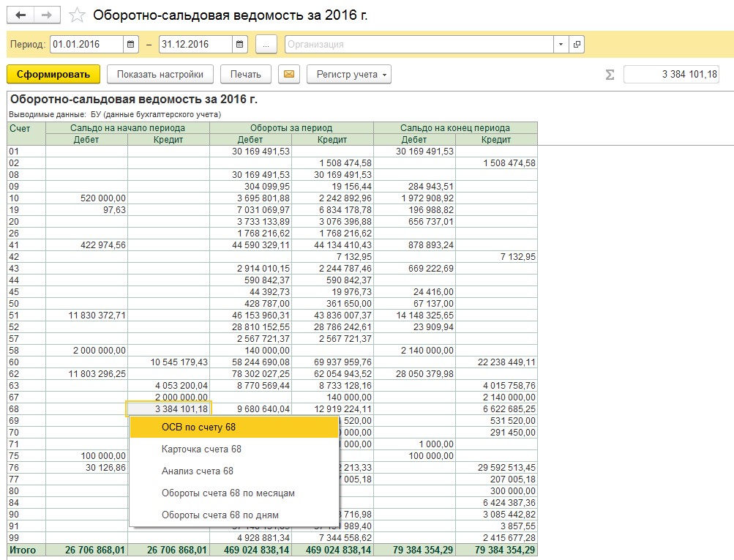Click the forward navigation arrow
The image size is (734, 560).
pos(47,15)
